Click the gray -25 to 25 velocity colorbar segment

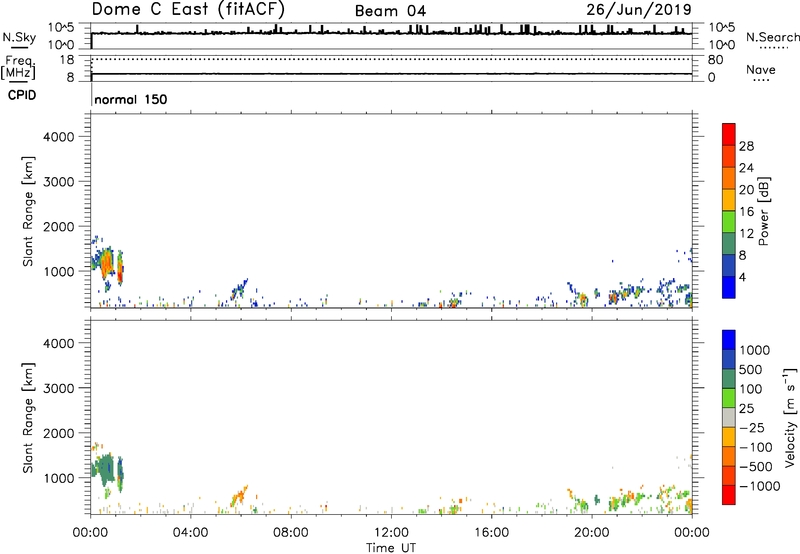[x=729, y=417]
